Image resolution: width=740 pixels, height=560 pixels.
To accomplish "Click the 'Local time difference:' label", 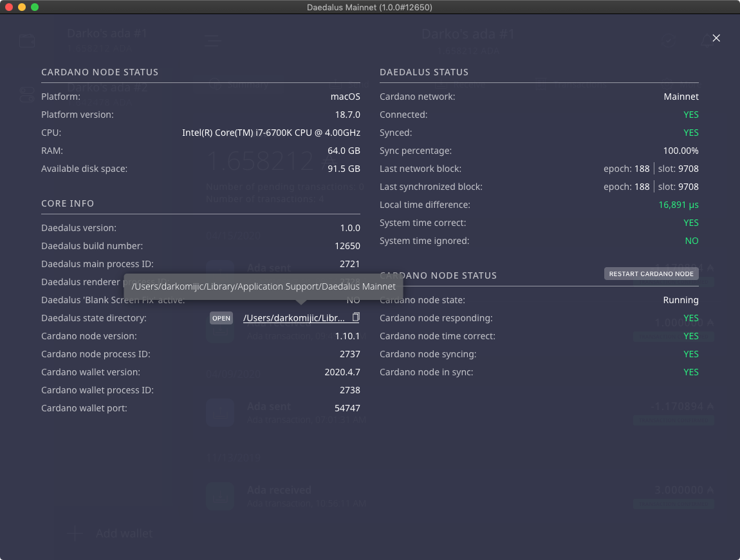I will 425,205.
